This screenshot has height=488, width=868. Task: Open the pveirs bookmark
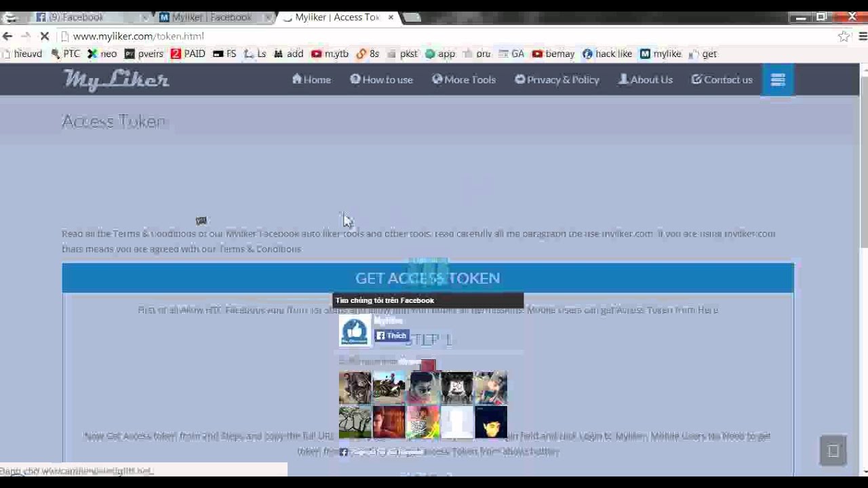(x=144, y=54)
